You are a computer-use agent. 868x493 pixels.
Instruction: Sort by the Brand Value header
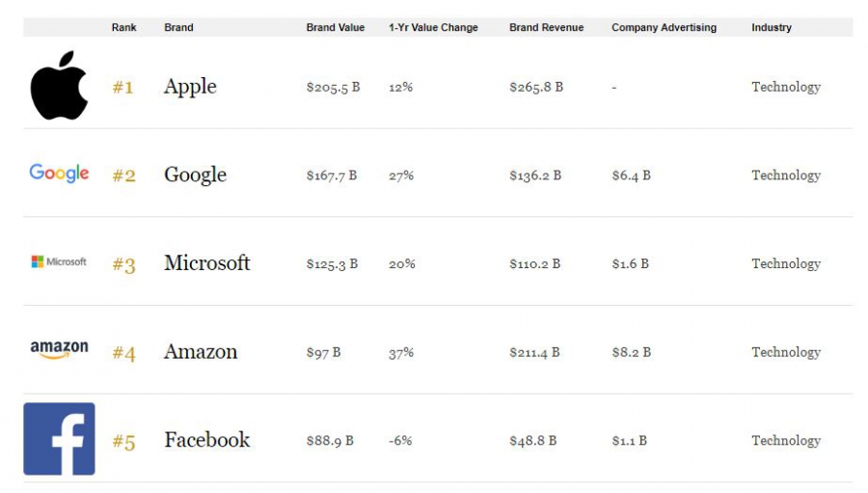click(x=335, y=27)
